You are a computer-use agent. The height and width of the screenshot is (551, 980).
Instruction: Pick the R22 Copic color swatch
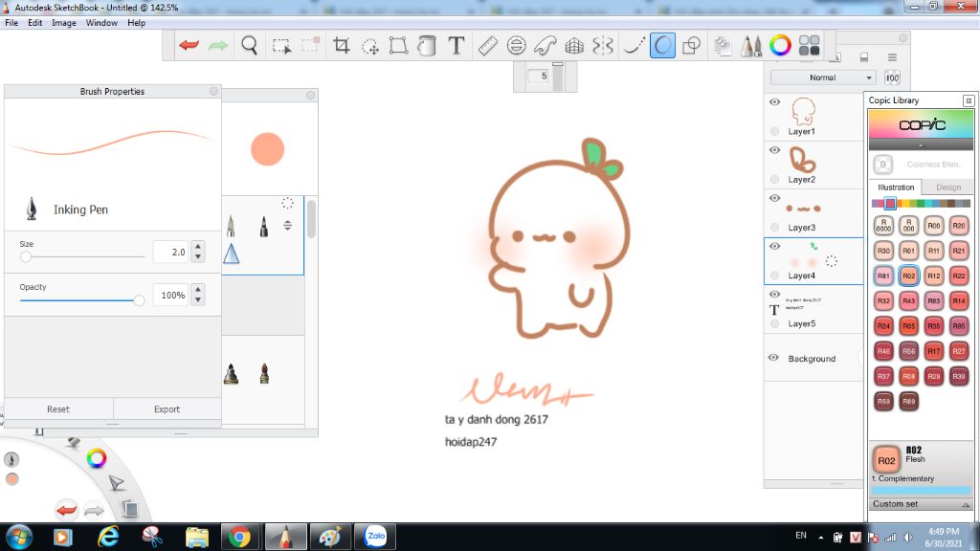coord(959,275)
